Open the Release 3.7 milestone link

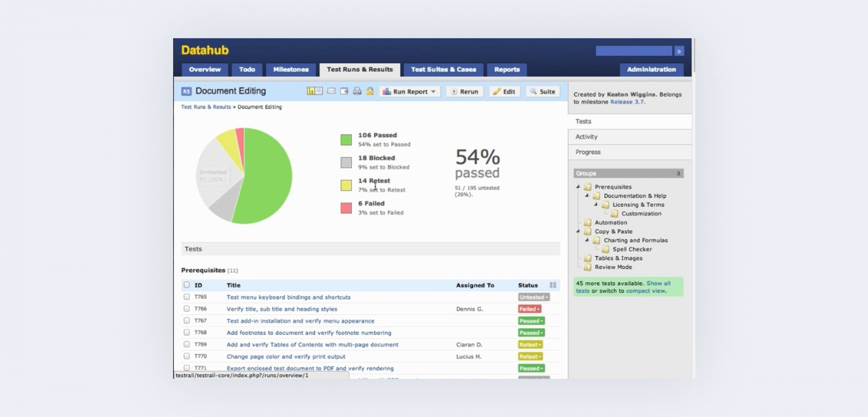pyautogui.click(x=627, y=102)
